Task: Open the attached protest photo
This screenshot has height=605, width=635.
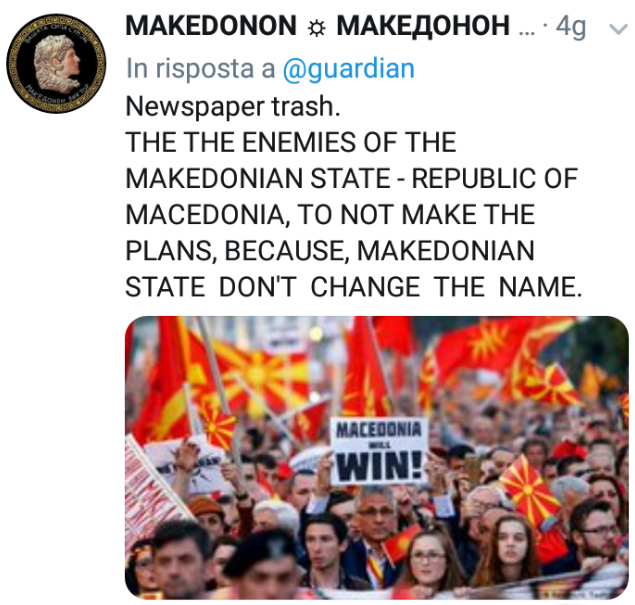Action: coord(377,458)
